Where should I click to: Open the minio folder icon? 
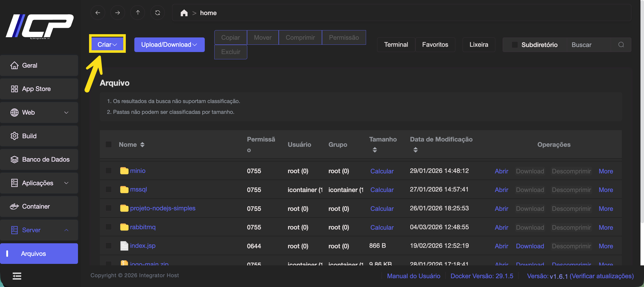124,171
